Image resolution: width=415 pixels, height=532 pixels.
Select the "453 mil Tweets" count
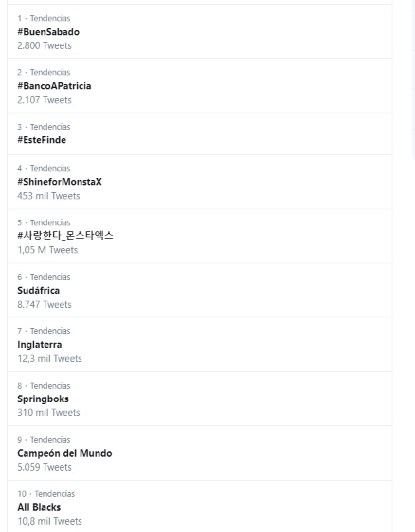pos(49,196)
